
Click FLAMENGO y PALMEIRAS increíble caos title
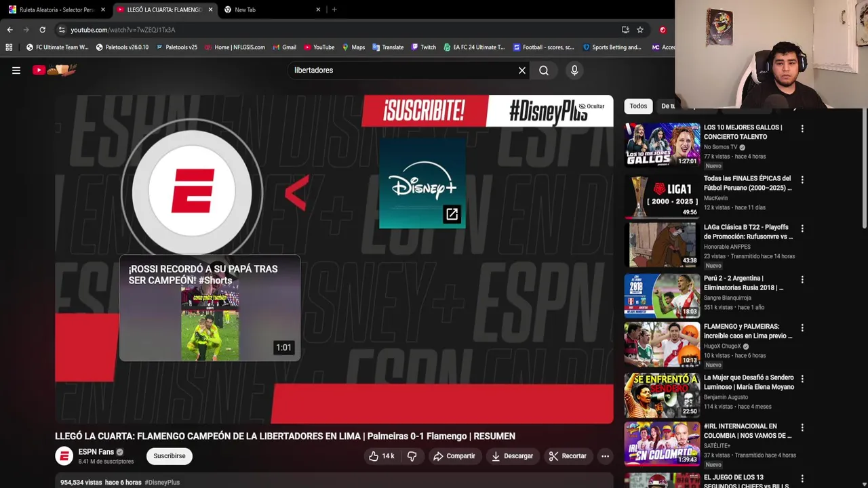coord(748,331)
